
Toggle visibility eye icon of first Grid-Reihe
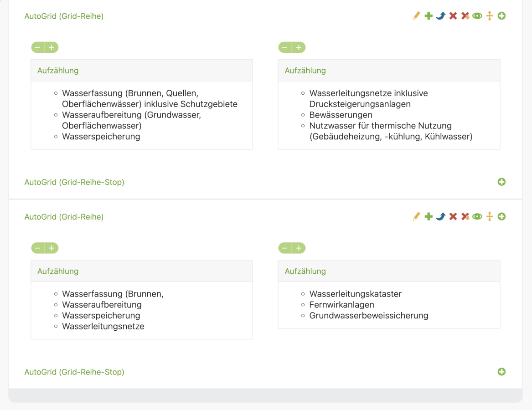(x=477, y=16)
